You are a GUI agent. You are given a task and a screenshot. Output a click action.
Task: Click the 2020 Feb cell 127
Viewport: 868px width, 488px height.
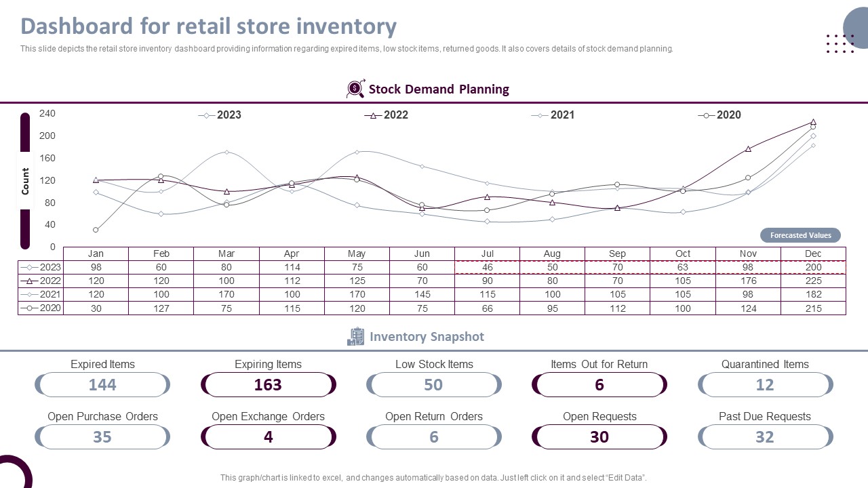(161, 308)
